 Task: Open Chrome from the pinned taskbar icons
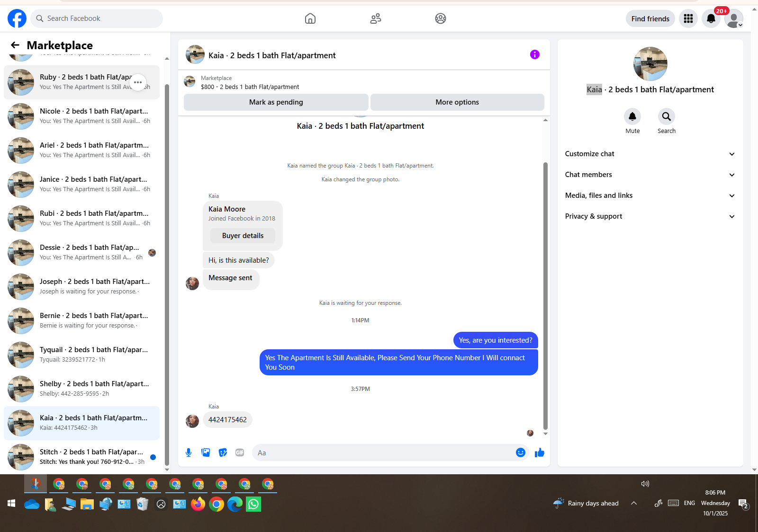pyautogui.click(x=217, y=504)
